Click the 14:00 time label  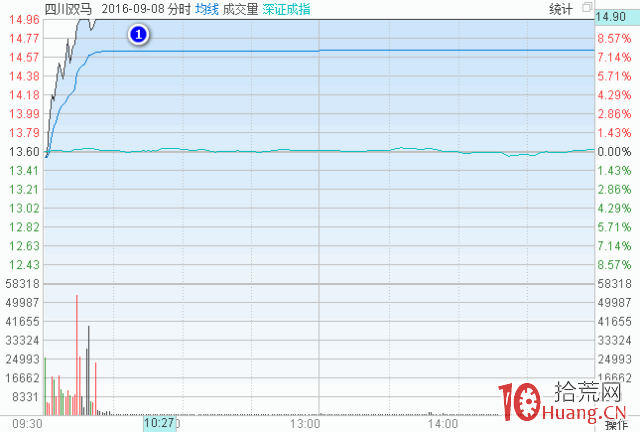pyautogui.click(x=443, y=424)
